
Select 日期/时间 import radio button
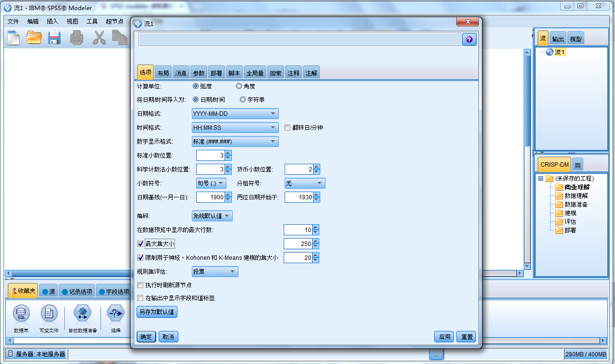pyautogui.click(x=196, y=100)
